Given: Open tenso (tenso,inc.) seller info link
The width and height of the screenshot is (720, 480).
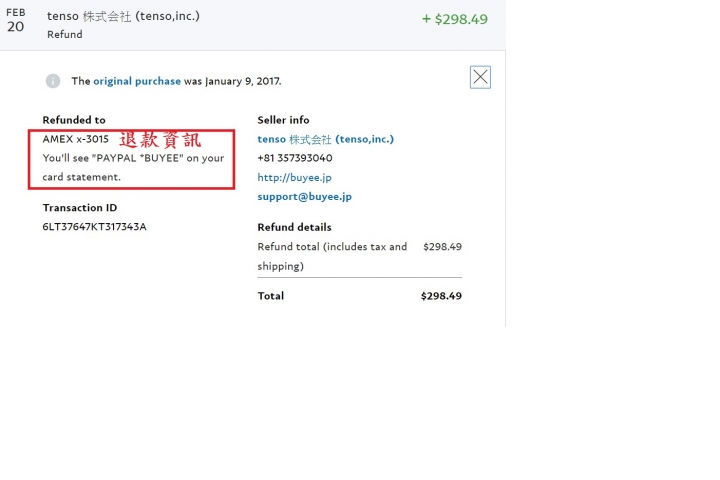Looking at the screenshot, I should point(326,139).
